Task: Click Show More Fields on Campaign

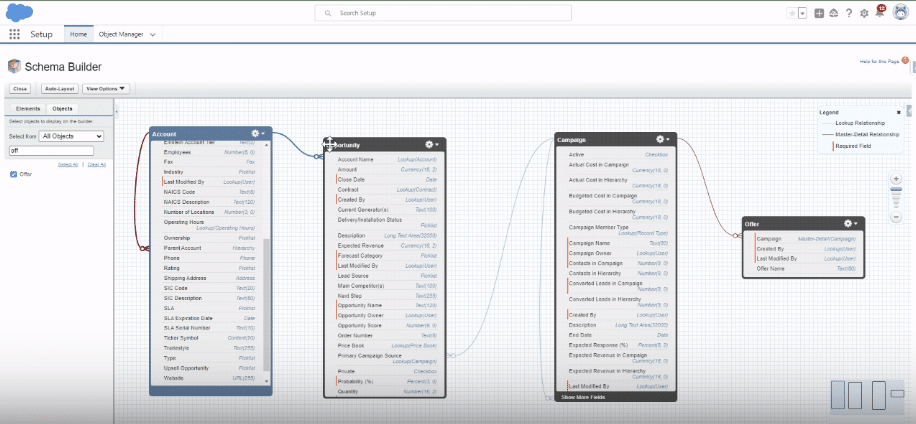Action: pos(583,397)
